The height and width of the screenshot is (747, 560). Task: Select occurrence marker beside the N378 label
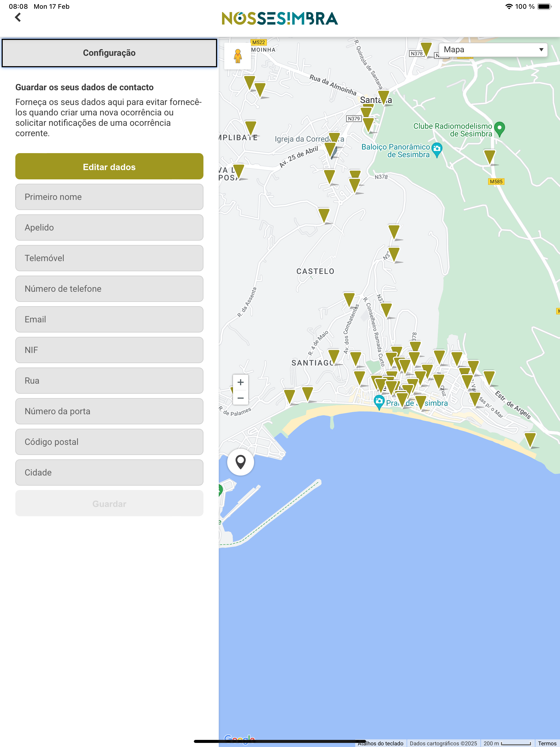coord(426,50)
